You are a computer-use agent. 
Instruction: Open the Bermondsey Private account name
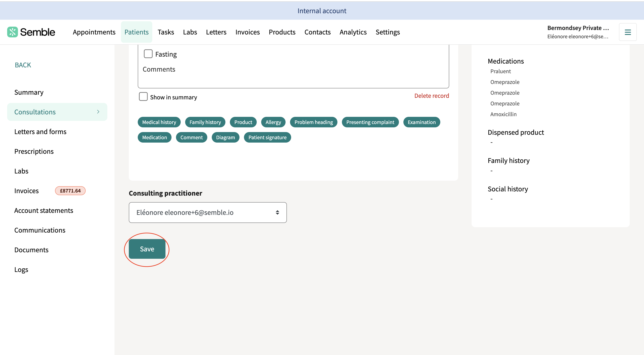(x=578, y=28)
